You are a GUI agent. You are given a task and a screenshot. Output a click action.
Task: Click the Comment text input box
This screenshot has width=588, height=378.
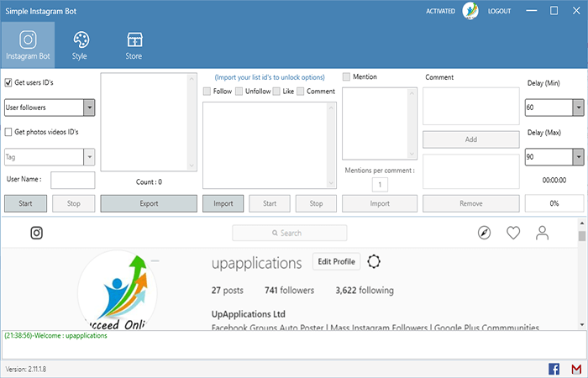[x=471, y=106]
